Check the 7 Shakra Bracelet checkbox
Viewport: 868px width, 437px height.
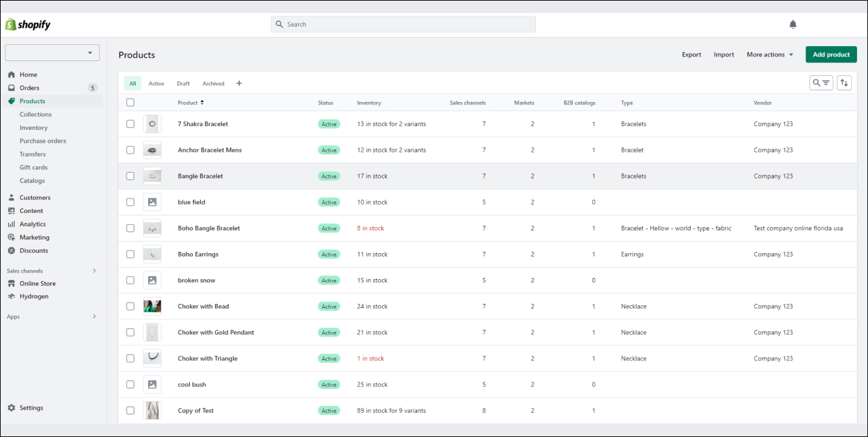(x=131, y=124)
